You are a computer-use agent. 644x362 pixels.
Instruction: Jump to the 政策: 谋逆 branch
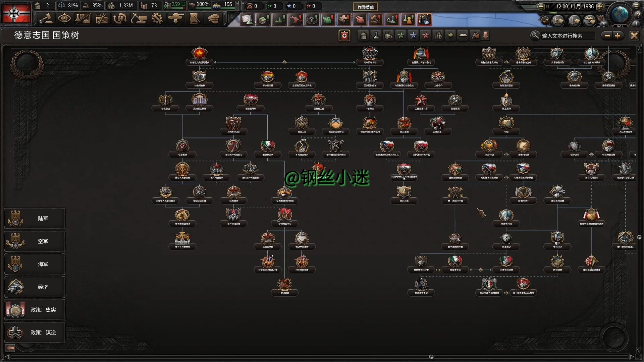[x=35, y=333]
